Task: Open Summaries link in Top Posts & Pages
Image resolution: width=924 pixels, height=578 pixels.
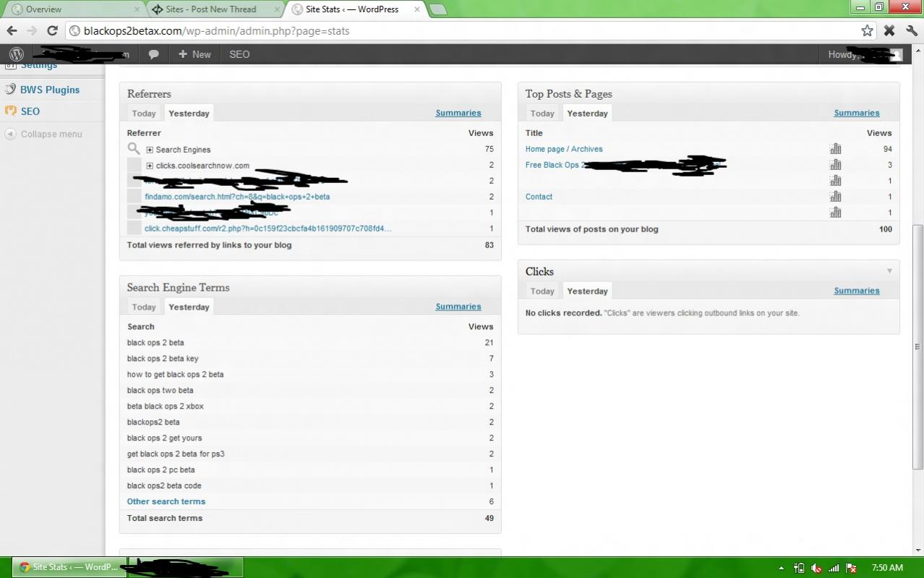Action: tap(857, 113)
